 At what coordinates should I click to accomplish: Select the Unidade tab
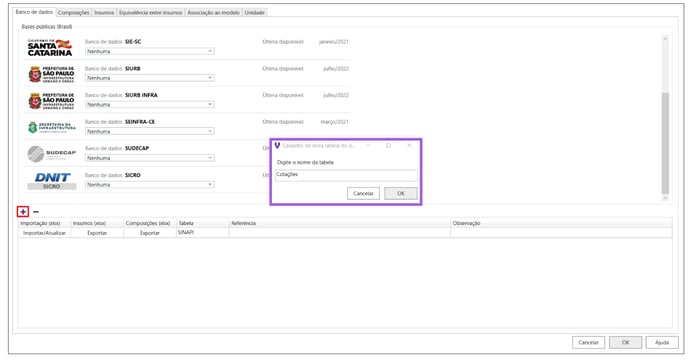[254, 13]
